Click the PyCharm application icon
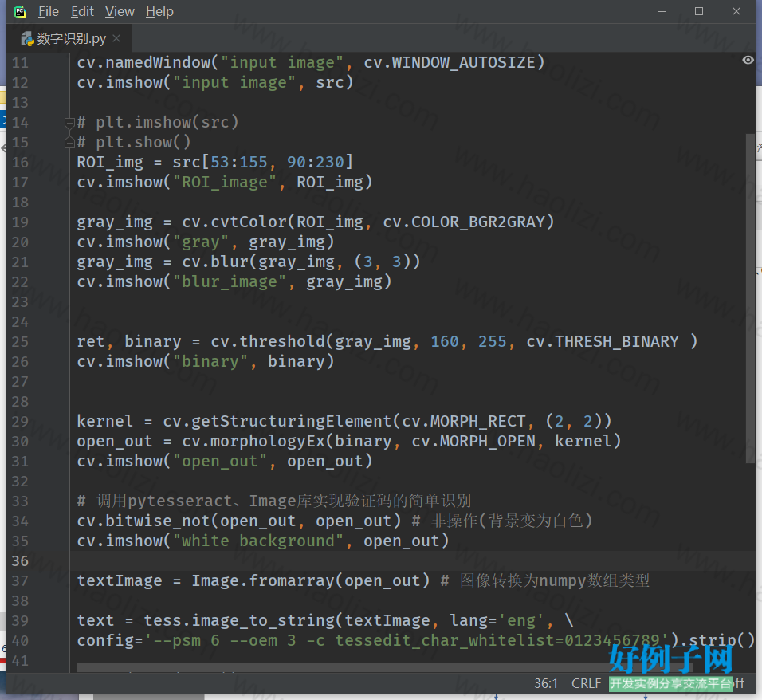Image resolution: width=762 pixels, height=700 pixels. pyautogui.click(x=20, y=12)
